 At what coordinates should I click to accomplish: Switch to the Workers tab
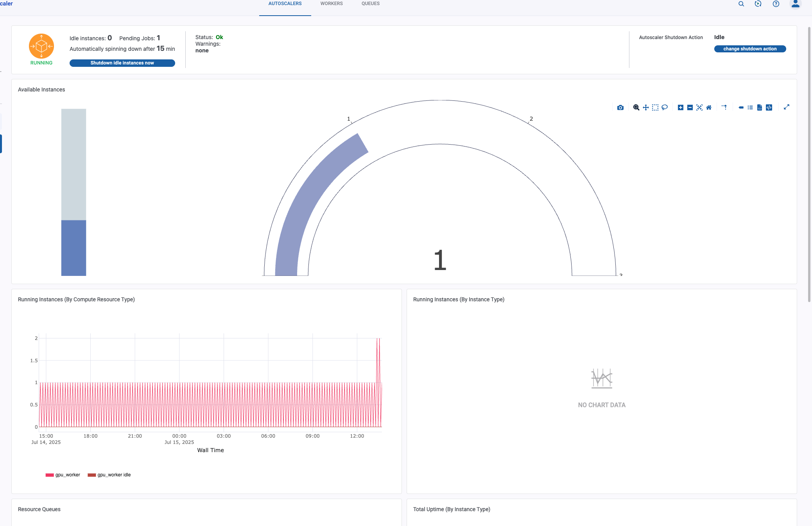[332, 4]
